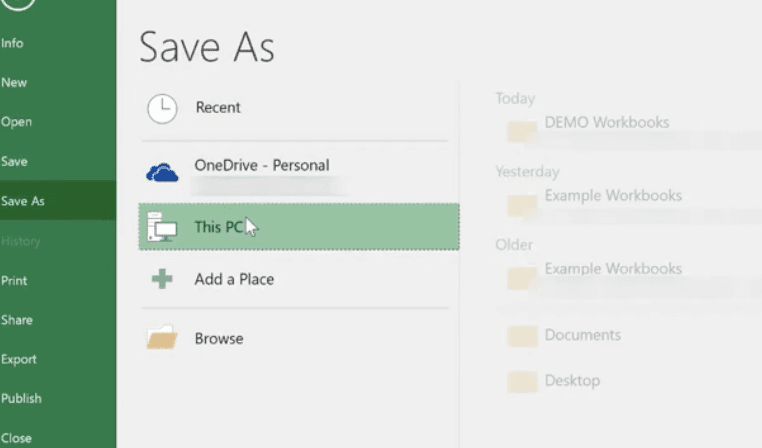Select the OneDrive cloud icon
The width and height of the screenshot is (762, 448).
pos(162,173)
